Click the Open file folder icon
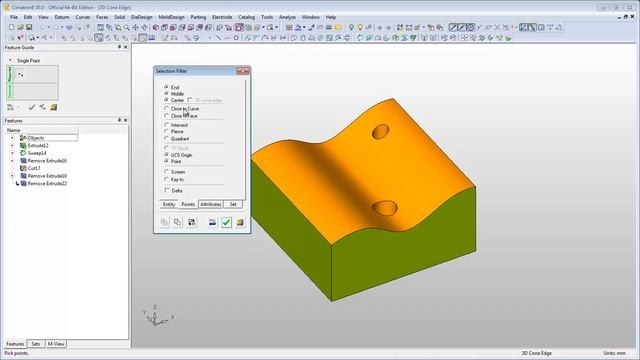 coord(20,27)
